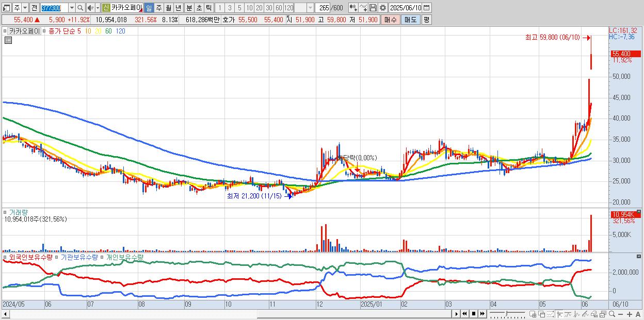
Task: Open the 주 market-type dropdown arrow
Action: [25, 8]
